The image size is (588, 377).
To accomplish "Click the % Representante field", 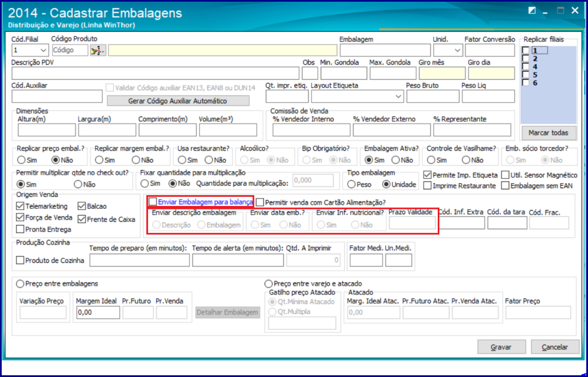I will [472, 130].
